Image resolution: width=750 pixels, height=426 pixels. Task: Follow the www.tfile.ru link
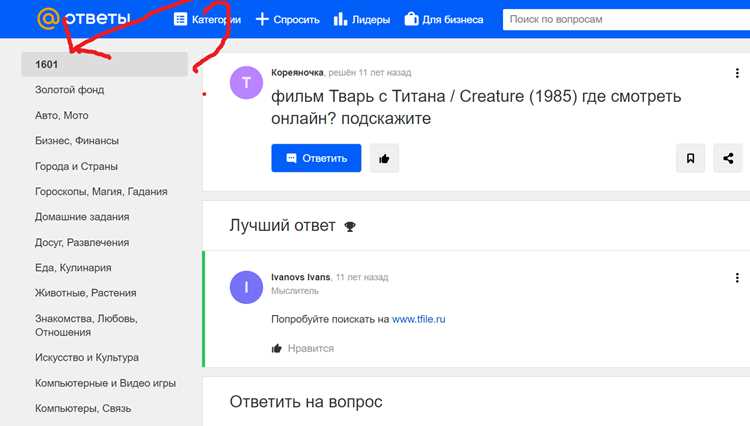pos(419,319)
